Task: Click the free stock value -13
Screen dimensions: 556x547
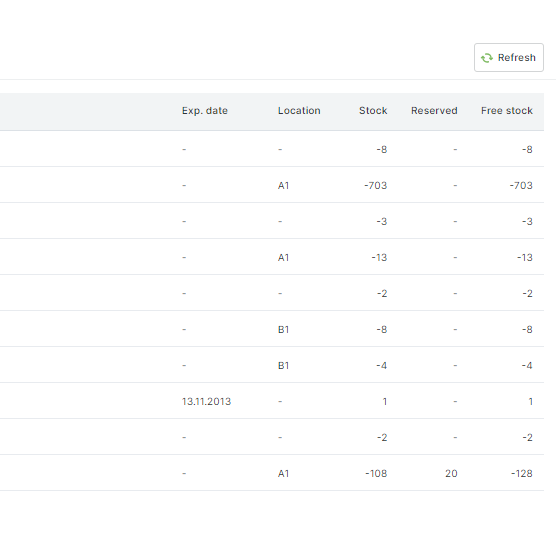Action: 525,257
